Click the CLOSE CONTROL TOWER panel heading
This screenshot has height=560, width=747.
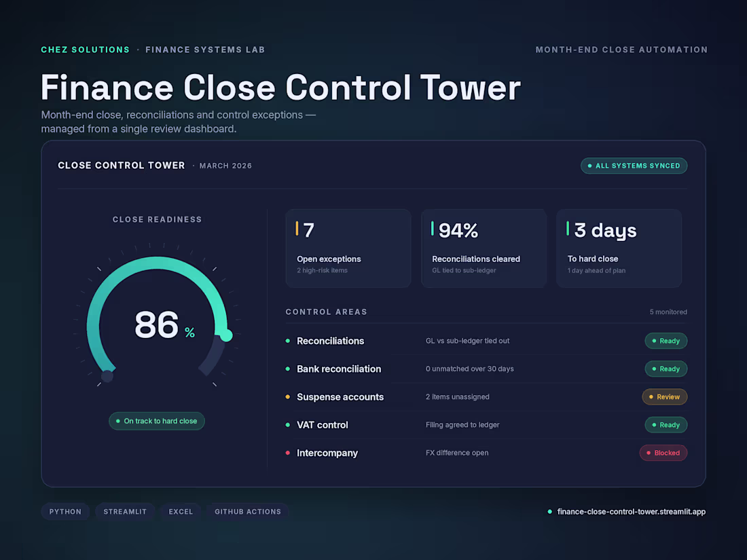[122, 165]
